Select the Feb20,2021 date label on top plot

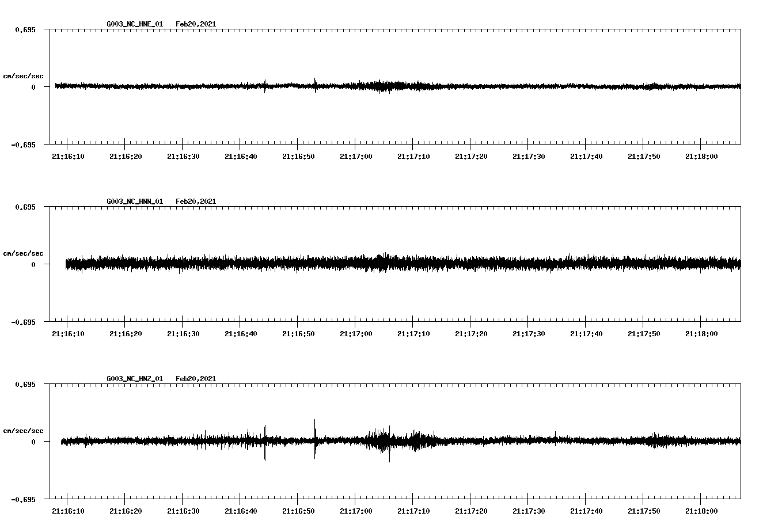(x=196, y=24)
